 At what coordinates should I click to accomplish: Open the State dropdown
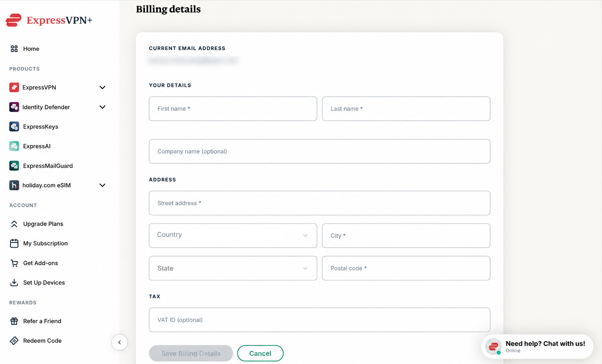[x=233, y=268]
